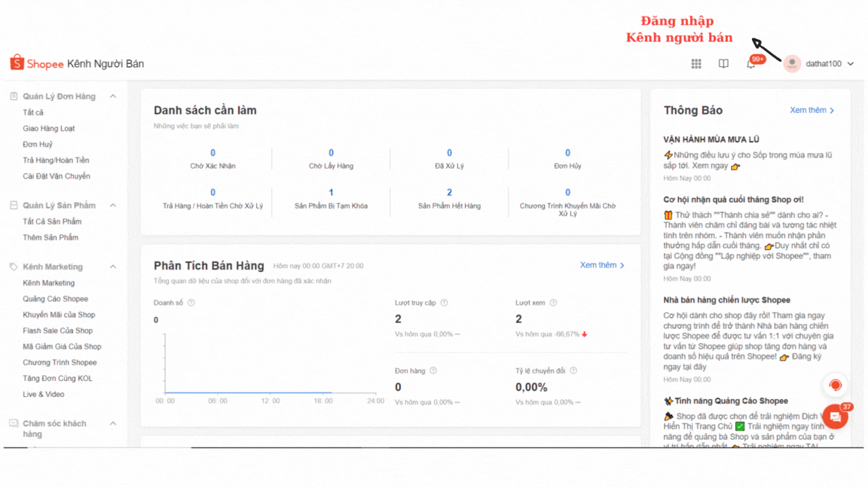Open Đơn Huỷ menu item

[38, 145]
